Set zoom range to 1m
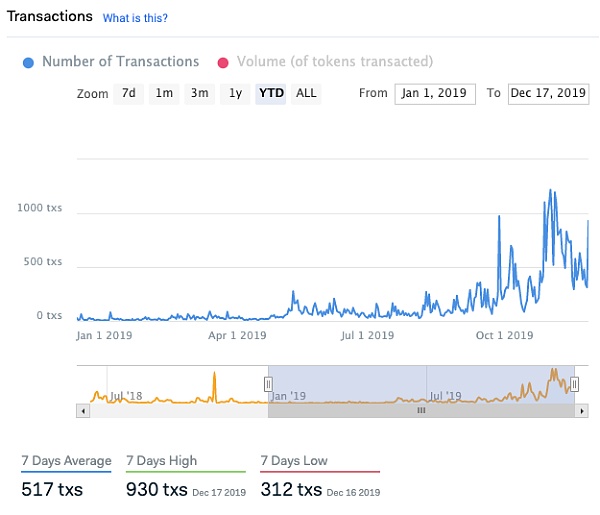Screen dimensions: 600x515 click(164, 93)
